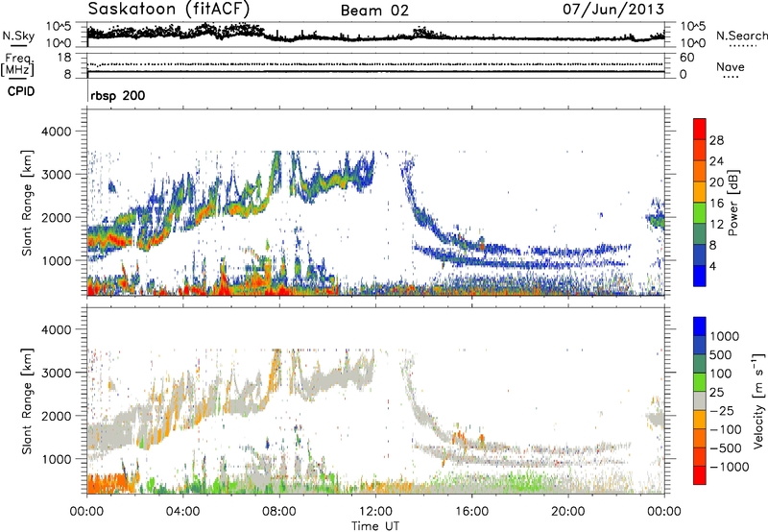The image size is (768, 532).
Task: Select the rbsp 200 program text
Action: coord(118,95)
